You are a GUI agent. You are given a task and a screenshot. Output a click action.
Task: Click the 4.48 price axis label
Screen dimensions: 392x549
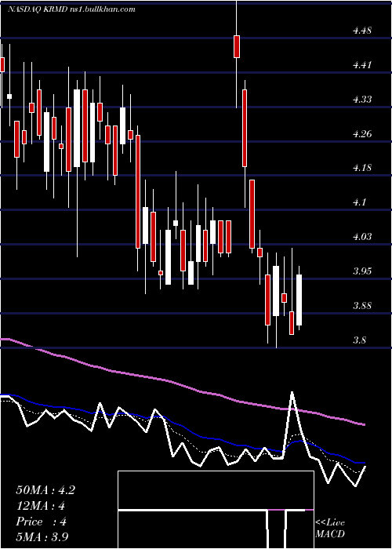tap(362, 31)
